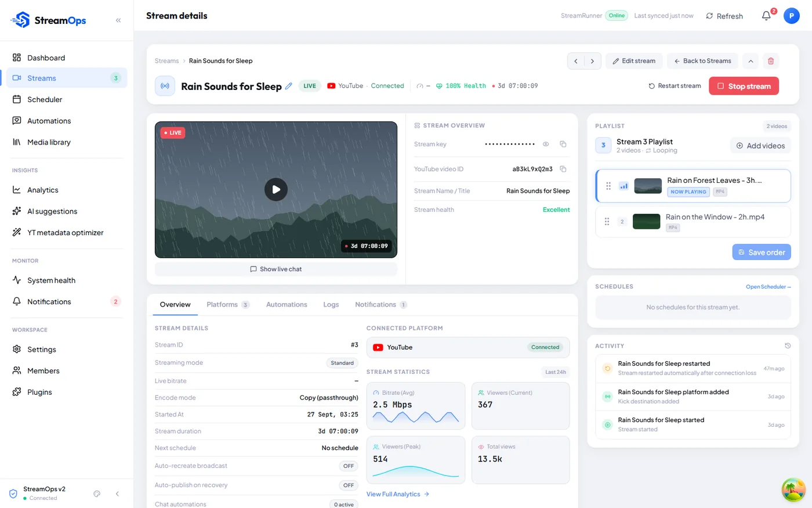The image size is (812, 508).
Task: Copy the YouTube video ID
Action: coord(563,169)
